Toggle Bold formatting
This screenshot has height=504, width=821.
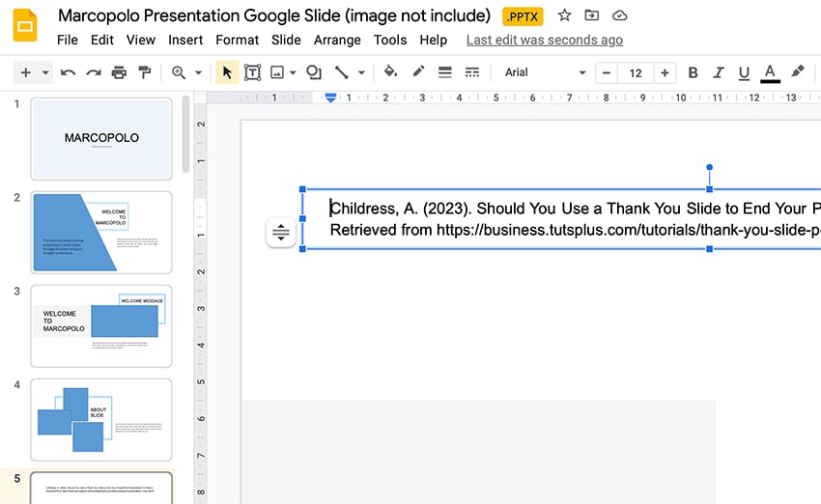coord(693,72)
